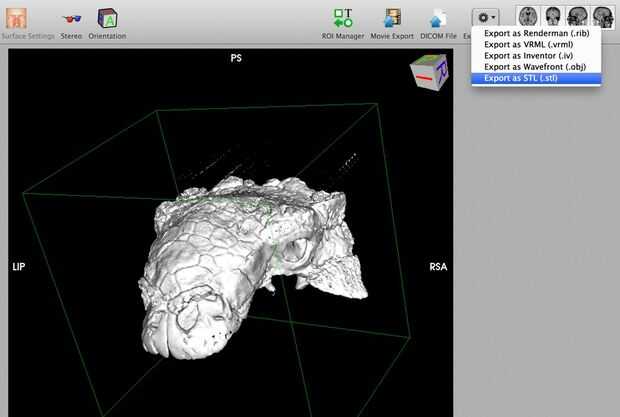Choose Export as Wavefront (.obj)
This screenshot has height=417, width=620.
[x=537, y=66]
